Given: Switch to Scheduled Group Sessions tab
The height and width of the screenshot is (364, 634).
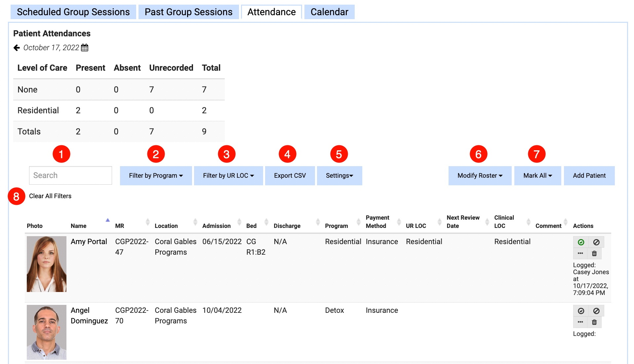Looking at the screenshot, I should tap(73, 12).
